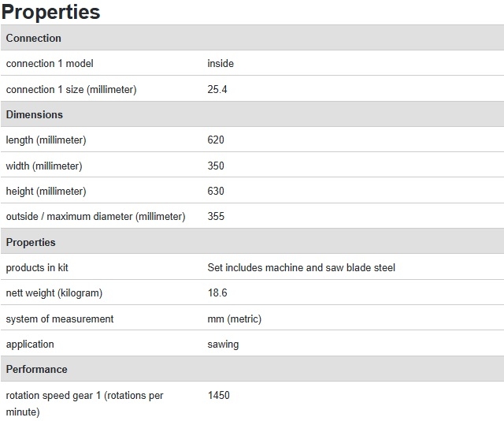Click the connection 1 size value 25.4
The image size is (504, 421).
point(217,89)
